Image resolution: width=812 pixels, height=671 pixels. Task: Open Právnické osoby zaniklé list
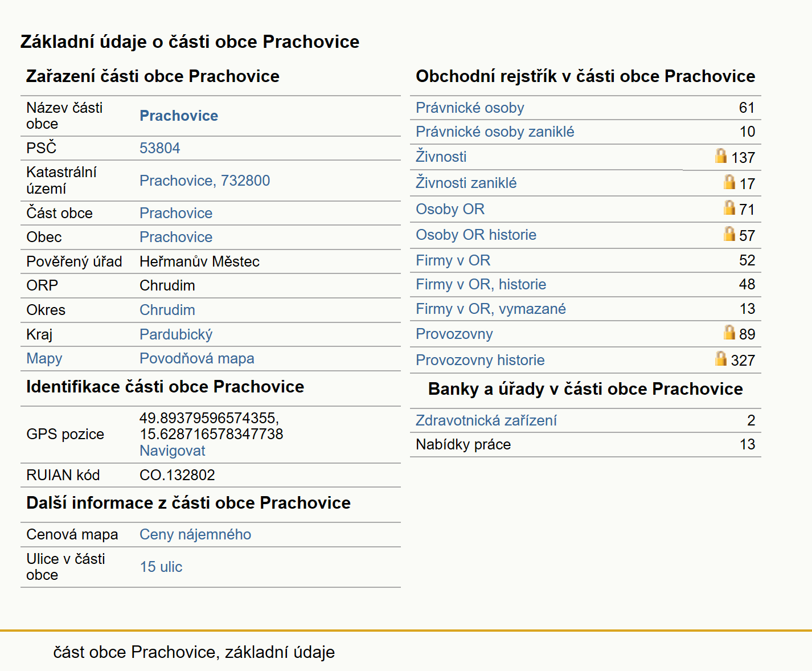click(495, 132)
